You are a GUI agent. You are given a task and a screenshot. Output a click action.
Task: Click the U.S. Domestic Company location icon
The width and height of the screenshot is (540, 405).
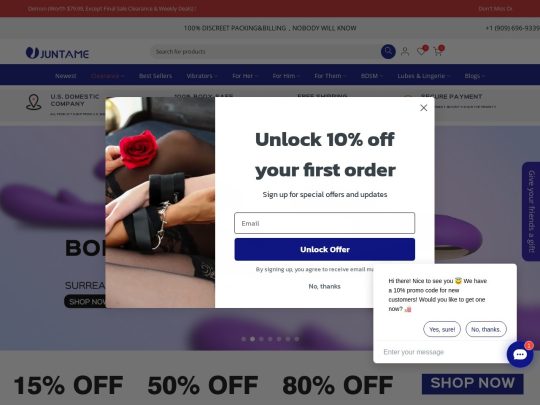34,102
